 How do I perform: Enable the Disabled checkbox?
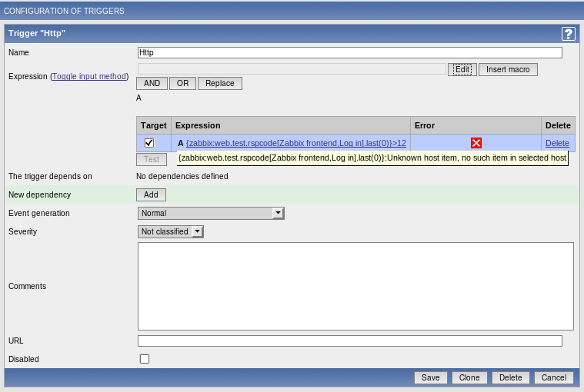click(145, 359)
